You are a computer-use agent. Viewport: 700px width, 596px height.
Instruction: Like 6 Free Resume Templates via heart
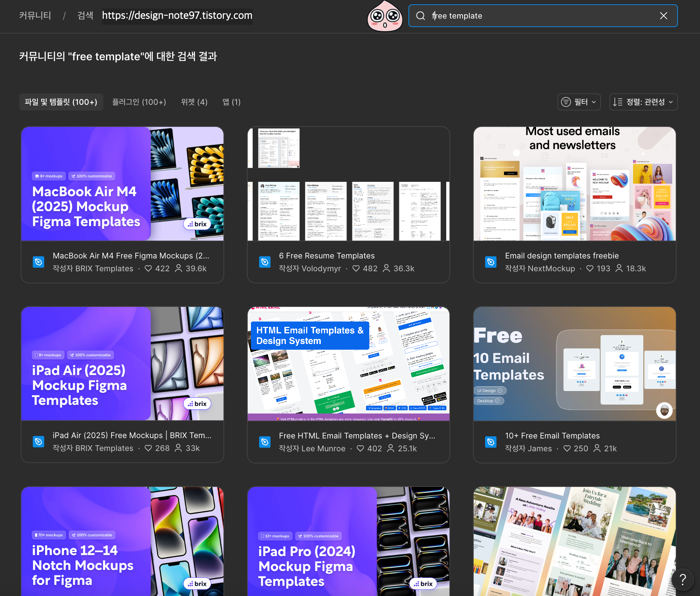(356, 268)
